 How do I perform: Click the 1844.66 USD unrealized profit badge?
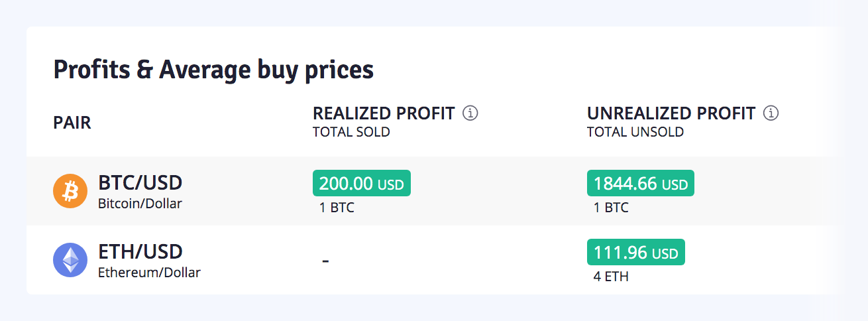pyautogui.click(x=640, y=183)
